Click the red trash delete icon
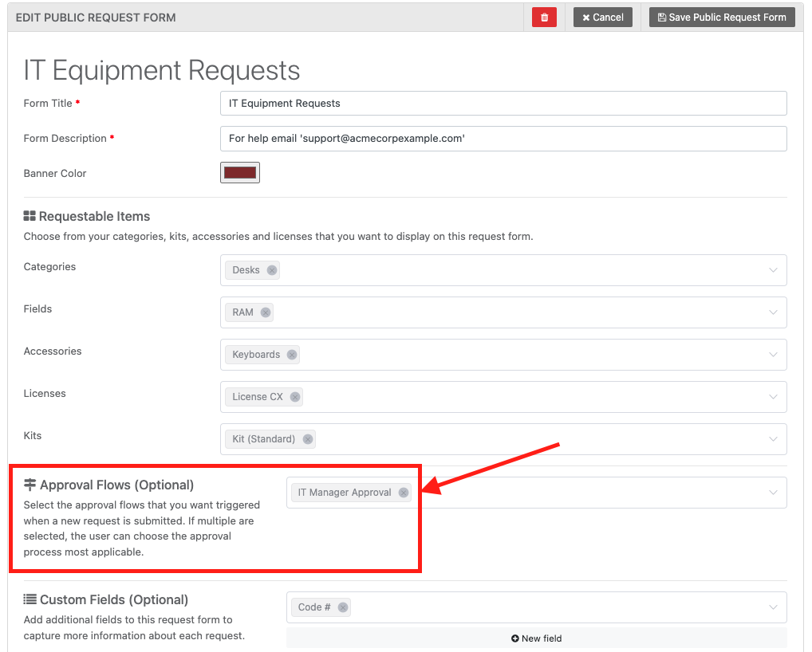The image size is (812, 652). [x=544, y=17]
